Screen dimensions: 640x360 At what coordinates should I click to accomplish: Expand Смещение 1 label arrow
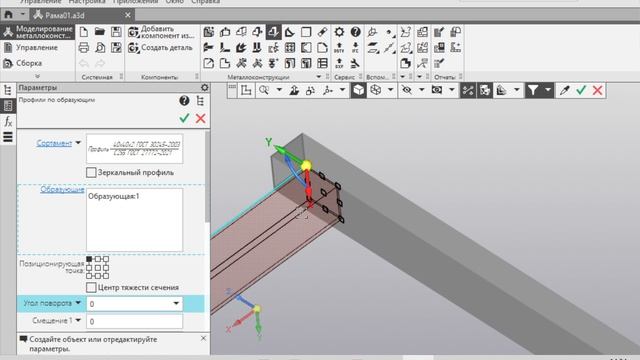click(x=78, y=320)
